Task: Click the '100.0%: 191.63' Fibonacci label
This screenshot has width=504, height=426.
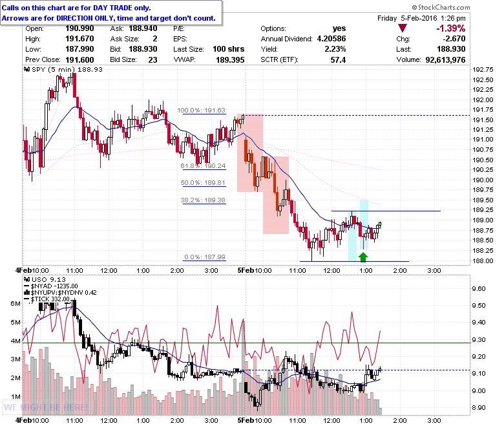Action: tap(201, 111)
